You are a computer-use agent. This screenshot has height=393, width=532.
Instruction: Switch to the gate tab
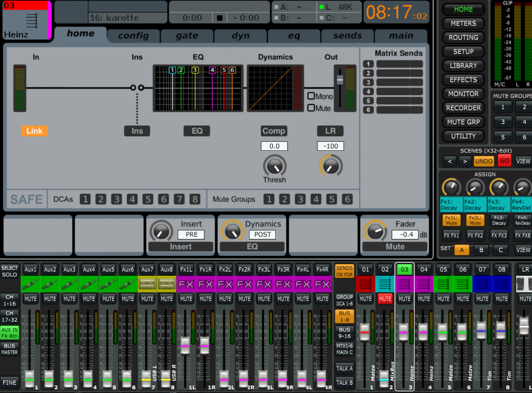(x=187, y=36)
